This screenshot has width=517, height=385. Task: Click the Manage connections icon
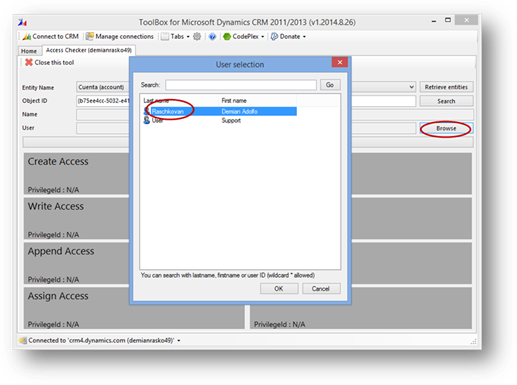[x=89, y=36]
